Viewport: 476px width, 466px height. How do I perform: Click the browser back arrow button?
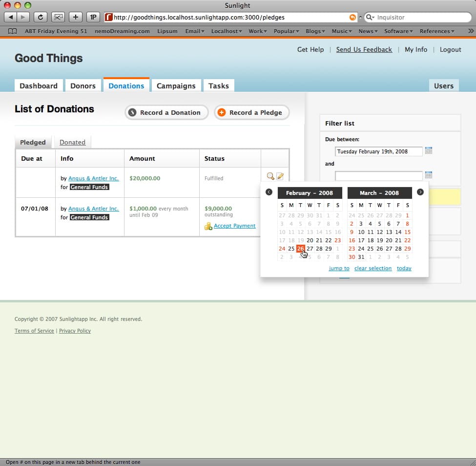pyautogui.click(x=11, y=17)
